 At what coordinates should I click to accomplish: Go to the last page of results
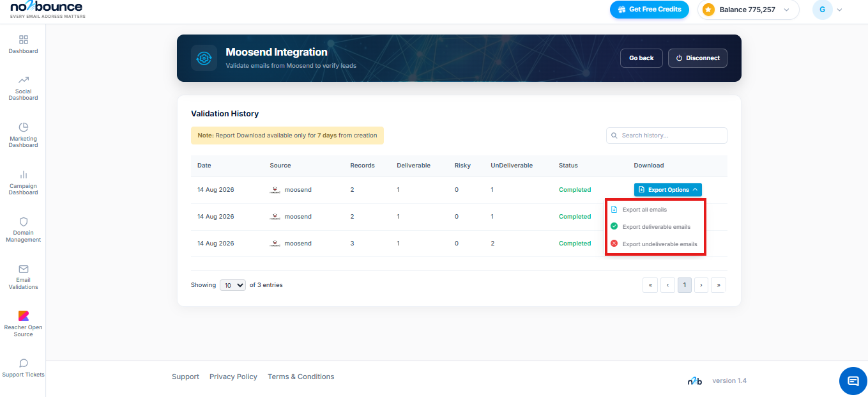pos(719,285)
